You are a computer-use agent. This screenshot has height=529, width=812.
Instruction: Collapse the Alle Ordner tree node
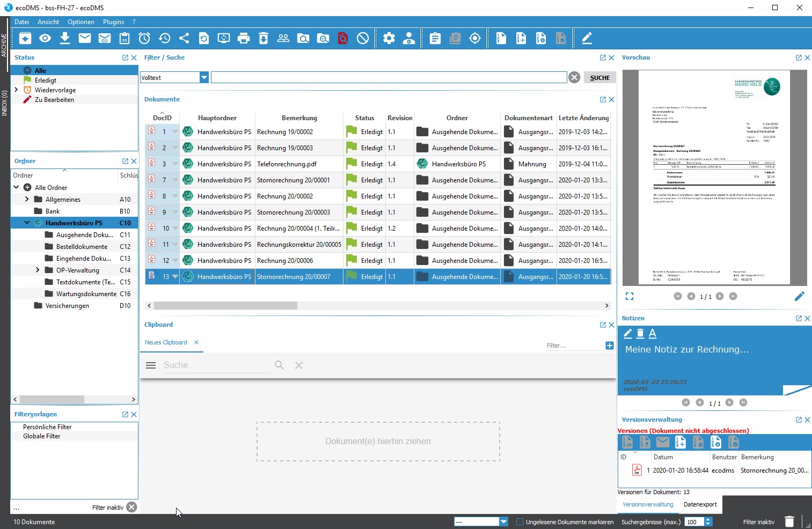coord(16,187)
